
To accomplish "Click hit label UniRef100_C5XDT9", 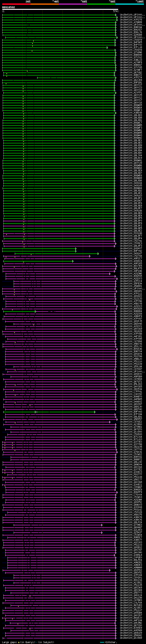I will (131, 40).
